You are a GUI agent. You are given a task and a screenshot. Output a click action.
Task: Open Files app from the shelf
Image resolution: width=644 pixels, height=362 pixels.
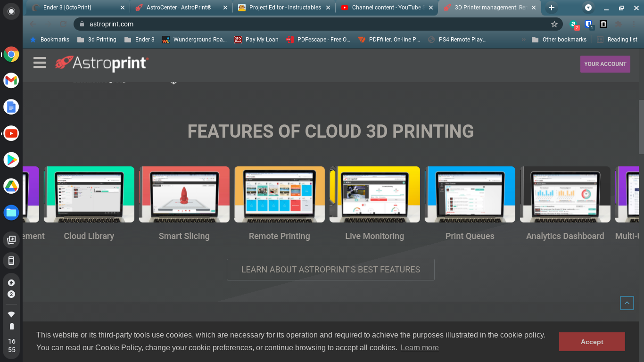click(11, 213)
